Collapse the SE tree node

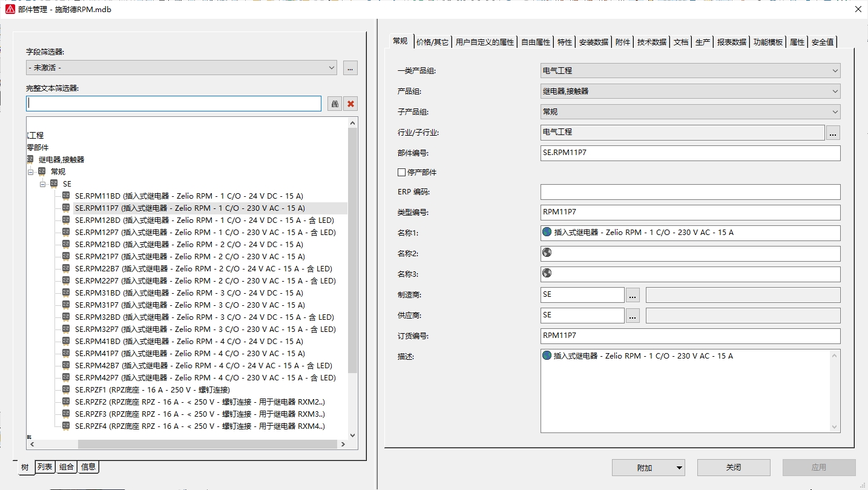pyautogui.click(x=43, y=184)
